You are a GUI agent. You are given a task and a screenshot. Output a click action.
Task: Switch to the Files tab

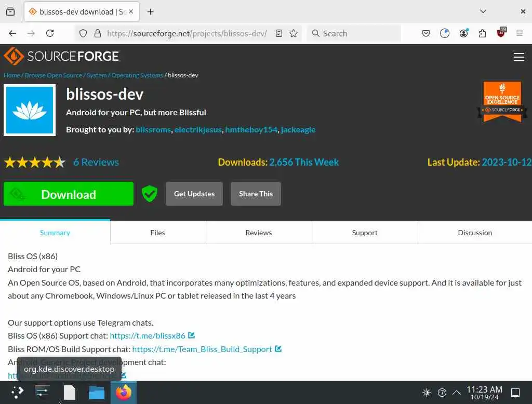157,233
